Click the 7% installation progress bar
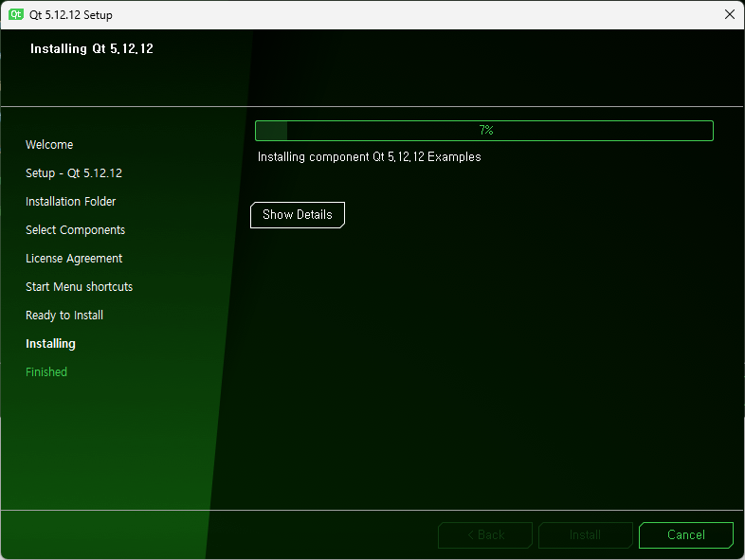Viewport: 745px width, 560px height. tap(484, 131)
